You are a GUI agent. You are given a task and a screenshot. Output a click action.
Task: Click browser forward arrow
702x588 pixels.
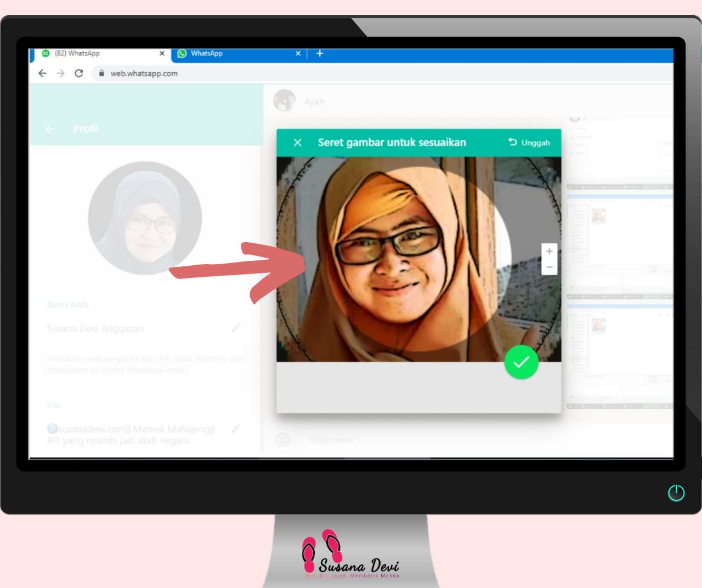(61, 73)
